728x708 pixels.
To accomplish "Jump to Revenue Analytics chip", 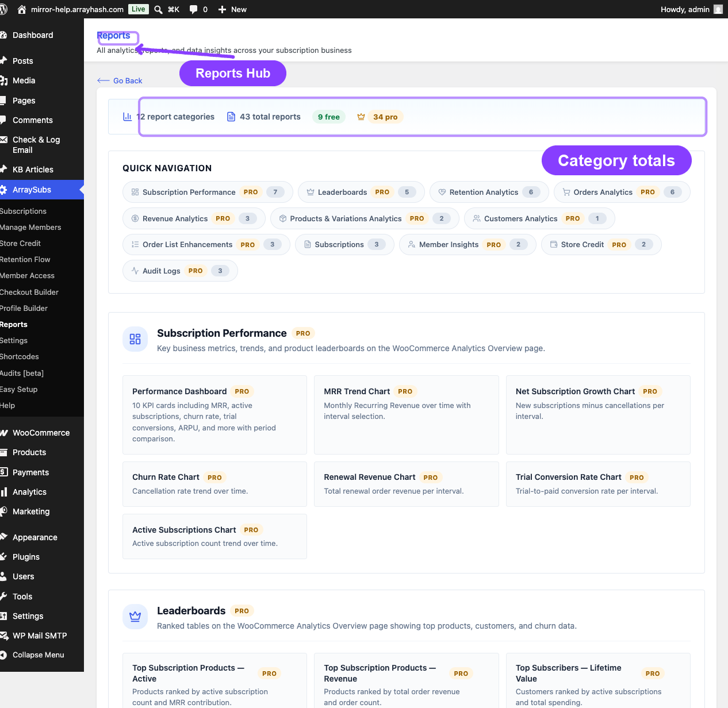I will pyautogui.click(x=194, y=218).
